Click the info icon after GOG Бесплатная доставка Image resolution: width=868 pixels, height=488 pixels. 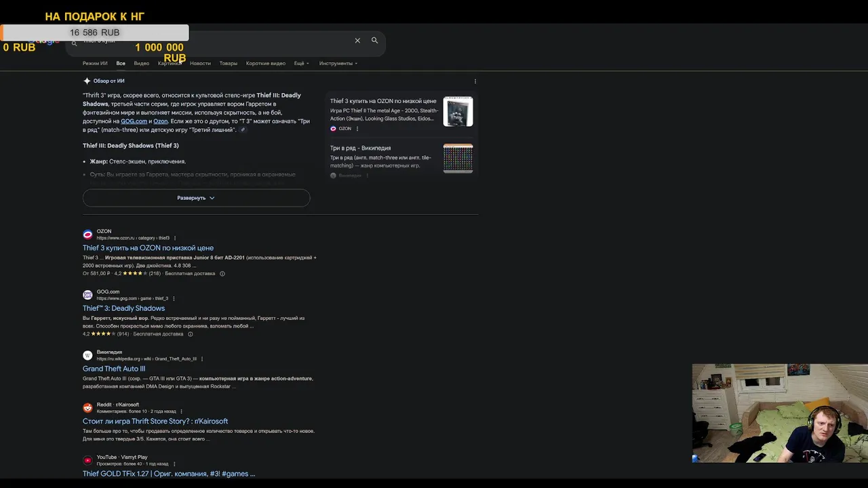191,334
